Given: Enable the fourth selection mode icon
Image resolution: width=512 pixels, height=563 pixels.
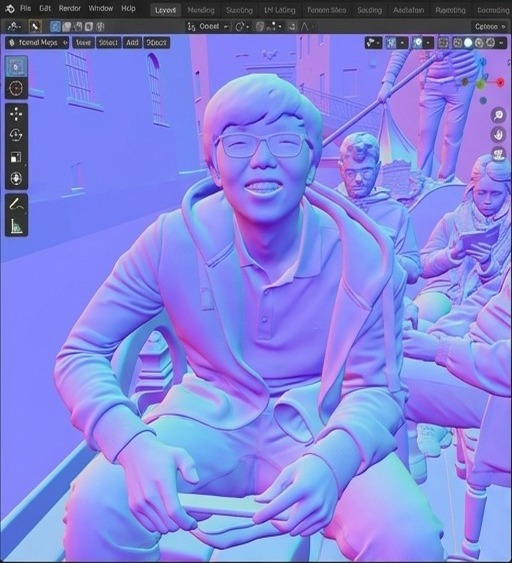Looking at the screenshot, I should pyautogui.click(x=89, y=27).
